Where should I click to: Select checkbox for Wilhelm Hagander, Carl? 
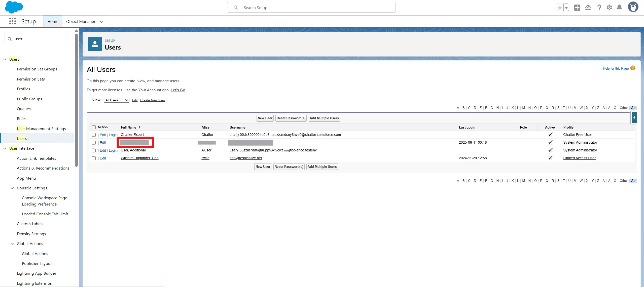click(x=94, y=158)
